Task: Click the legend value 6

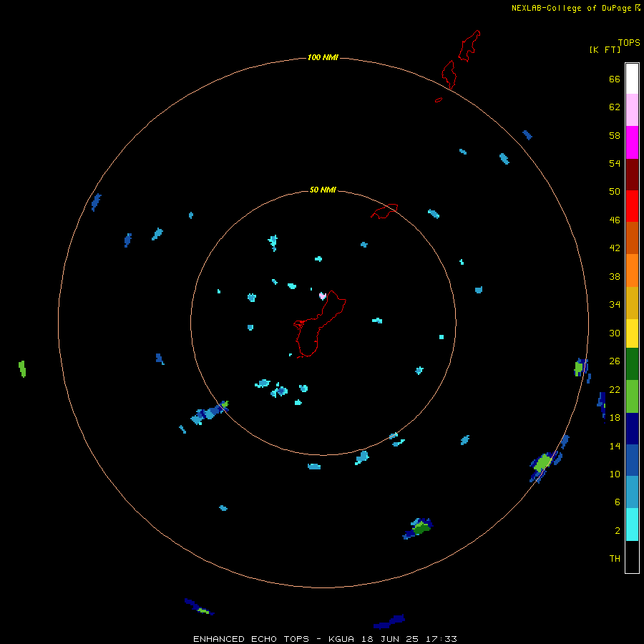Action: [x=618, y=502]
